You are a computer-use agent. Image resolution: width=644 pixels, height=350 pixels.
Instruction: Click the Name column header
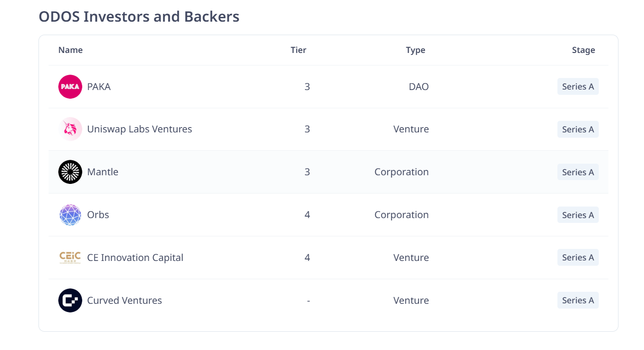pos(70,50)
